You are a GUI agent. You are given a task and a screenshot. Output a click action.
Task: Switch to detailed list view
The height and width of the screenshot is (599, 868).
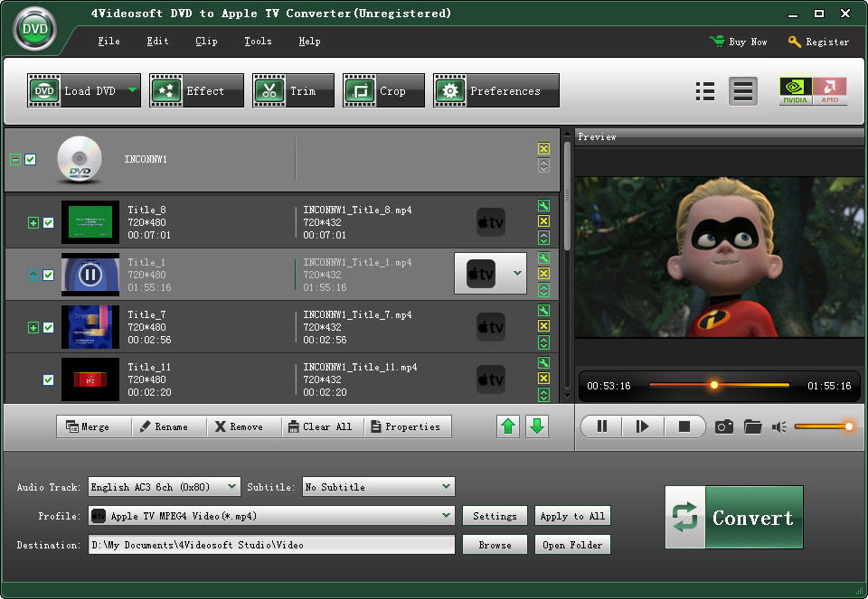tap(743, 91)
